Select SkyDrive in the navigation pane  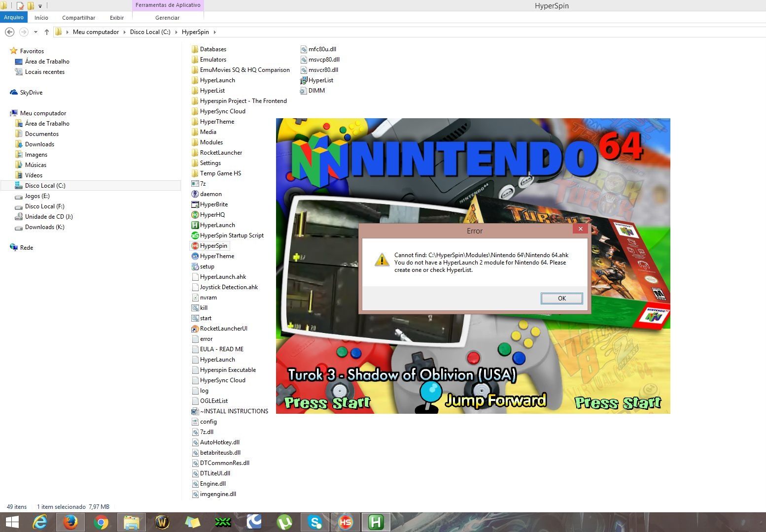pyautogui.click(x=26, y=93)
